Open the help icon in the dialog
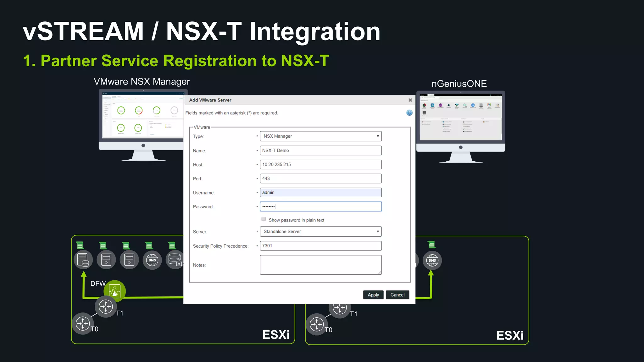 click(x=409, y=113)
